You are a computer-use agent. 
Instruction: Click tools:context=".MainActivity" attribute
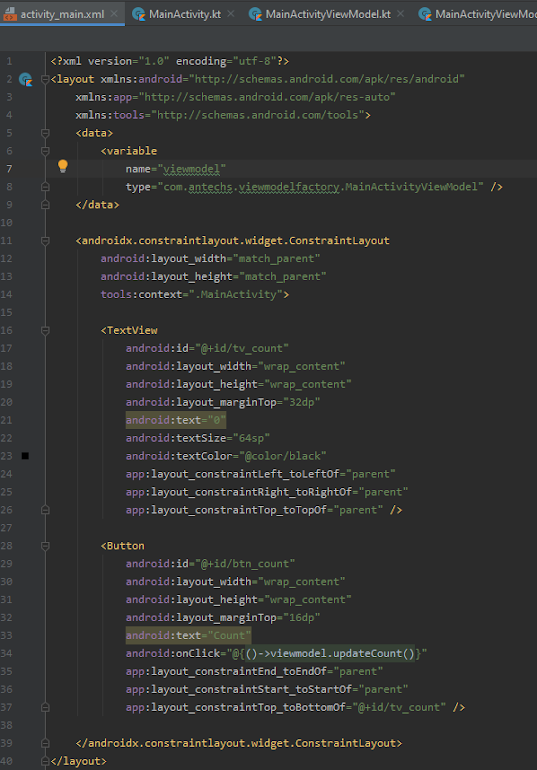(192, 295)
